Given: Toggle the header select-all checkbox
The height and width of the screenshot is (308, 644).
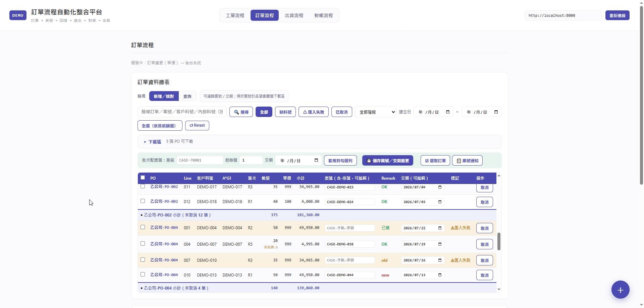Looking at the screenshot, I should (x=143, y=178).
